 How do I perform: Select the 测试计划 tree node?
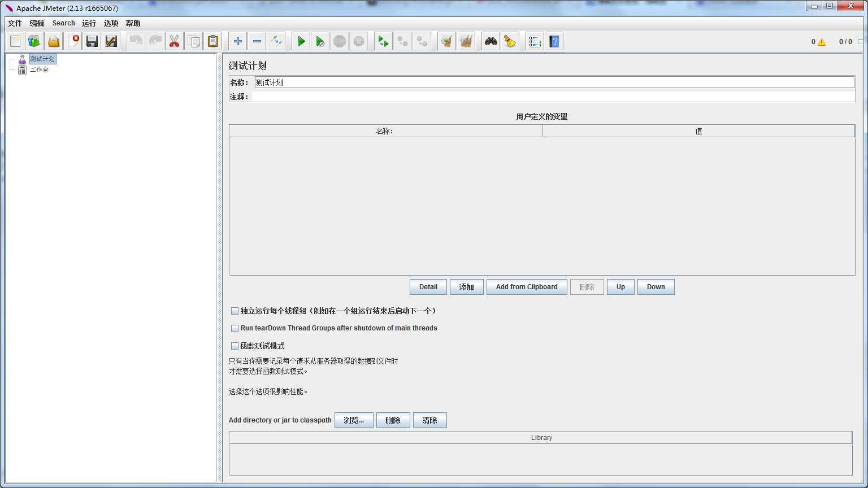point(42,59)
